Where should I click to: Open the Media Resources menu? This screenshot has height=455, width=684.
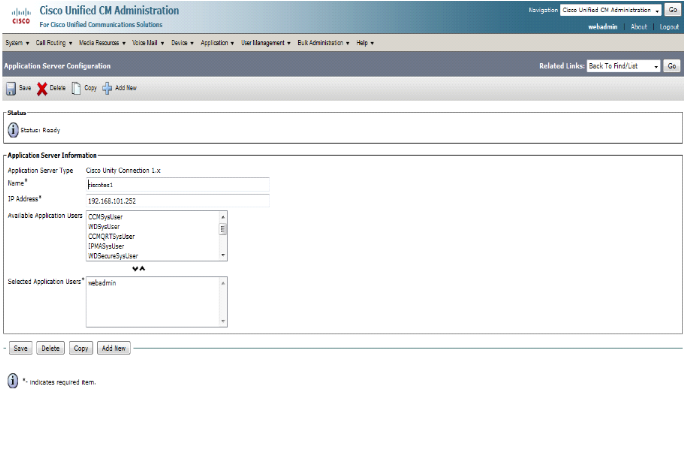pyautogui.click(x=102, y=43)
